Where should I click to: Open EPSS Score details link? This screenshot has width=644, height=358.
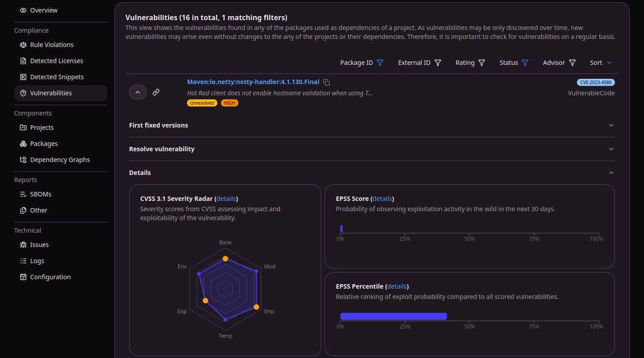pyautogui.click(x=382, y=199)
